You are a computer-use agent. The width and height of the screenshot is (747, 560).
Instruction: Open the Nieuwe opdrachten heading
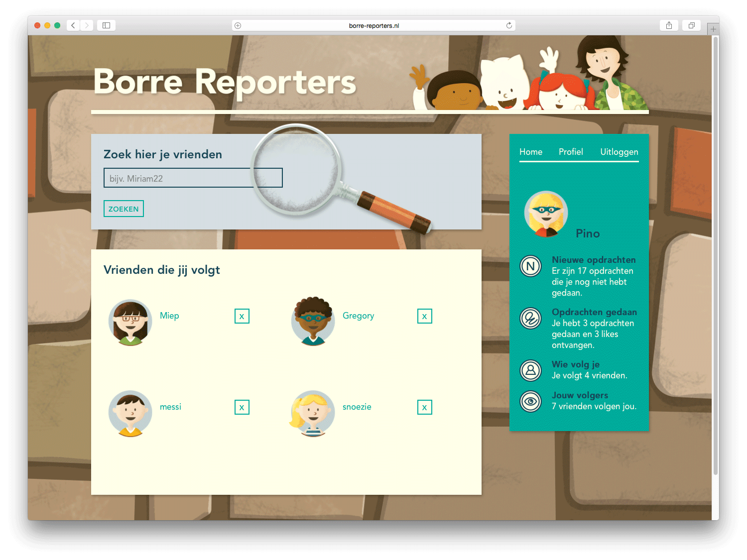594,260
